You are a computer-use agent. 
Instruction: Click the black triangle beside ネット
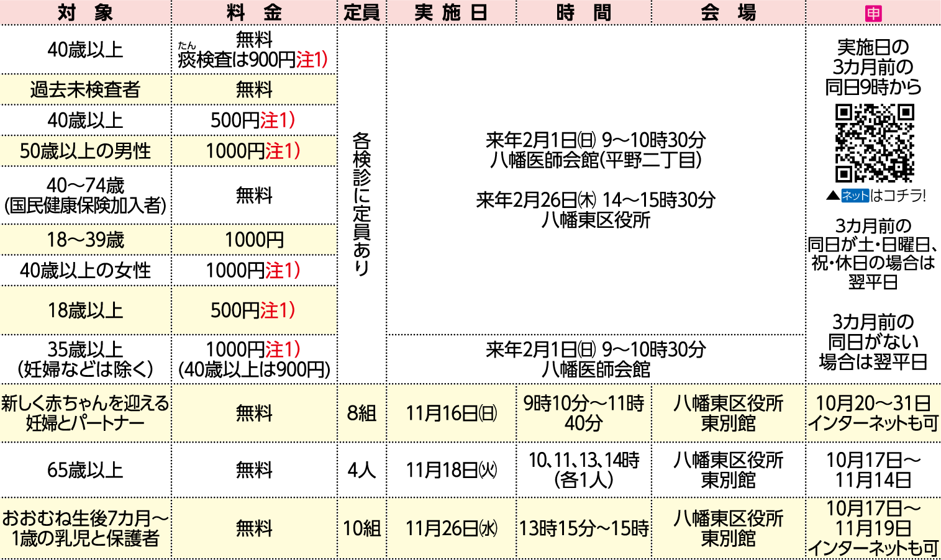832,196
